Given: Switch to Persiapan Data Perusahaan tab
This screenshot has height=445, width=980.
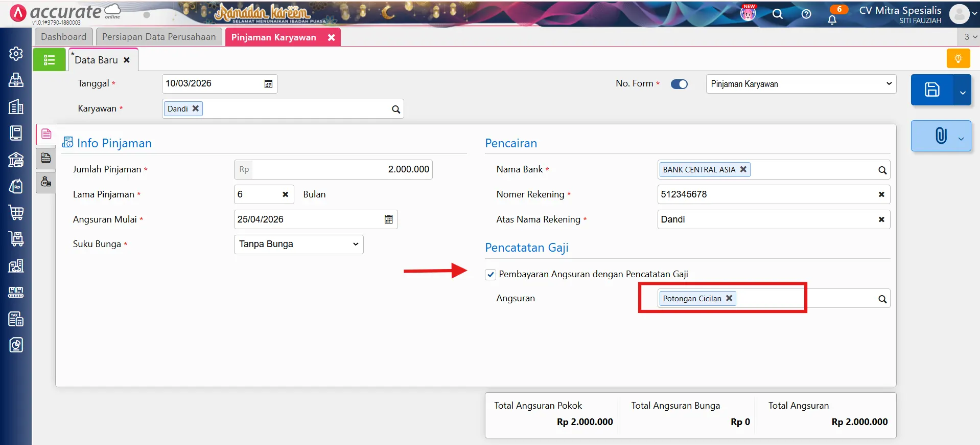Looking at the screenshot, I should click(159, 37).
